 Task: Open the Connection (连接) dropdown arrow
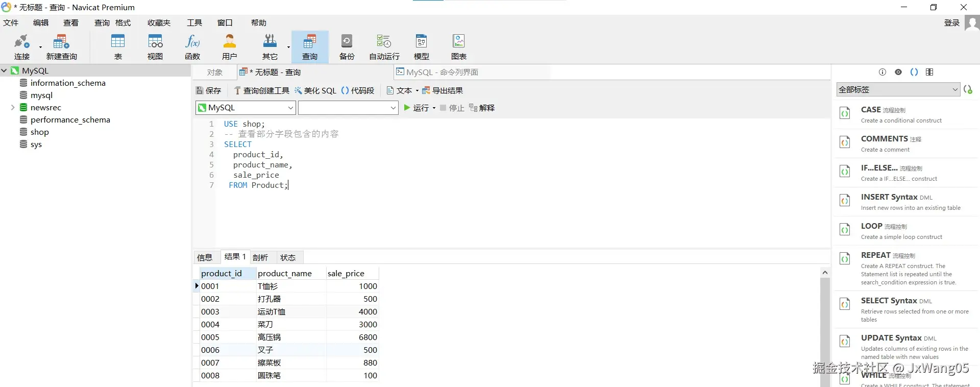click(40, 47)
